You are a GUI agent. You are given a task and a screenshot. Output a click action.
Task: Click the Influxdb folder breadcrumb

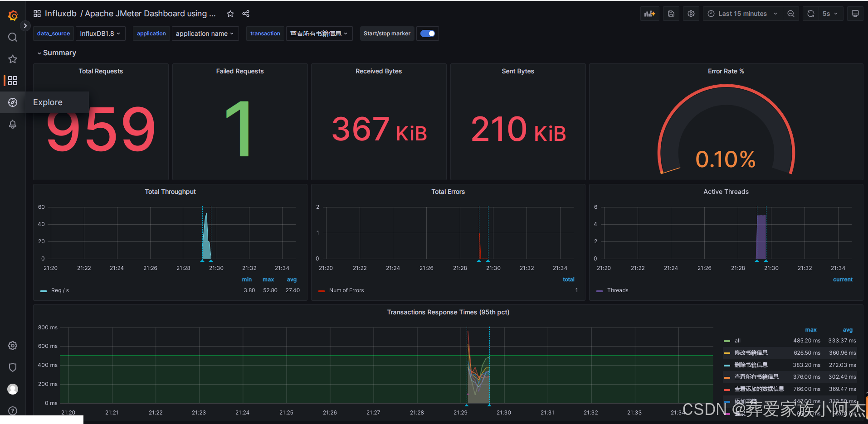tap(61, 14)
